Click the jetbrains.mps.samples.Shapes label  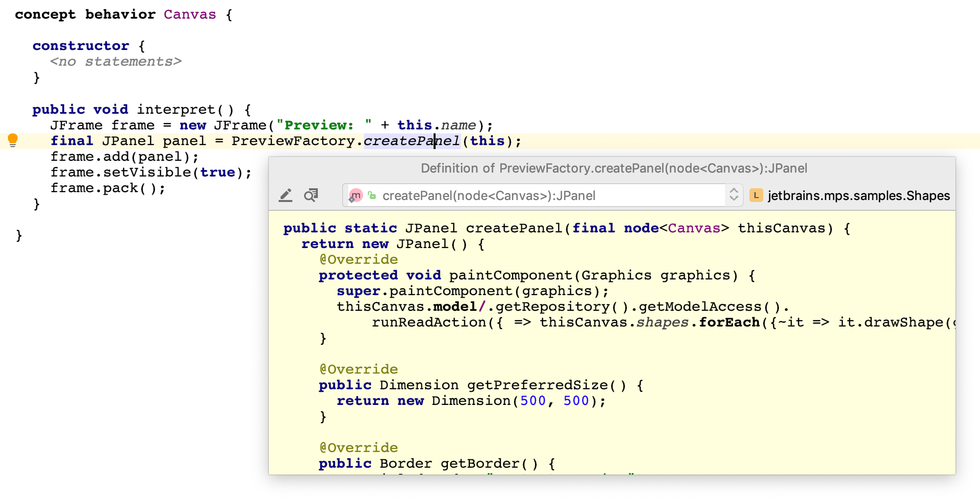tap(858, 196)
